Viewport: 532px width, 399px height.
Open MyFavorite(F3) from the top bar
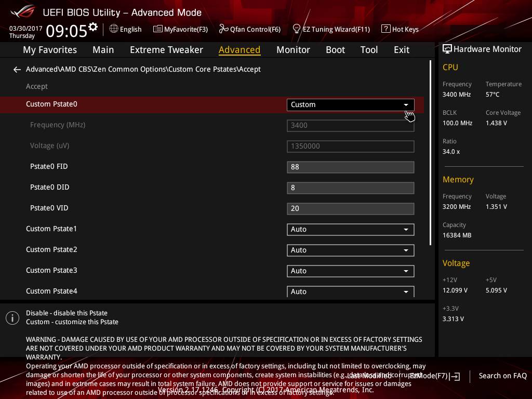click(x=180, y=29)
